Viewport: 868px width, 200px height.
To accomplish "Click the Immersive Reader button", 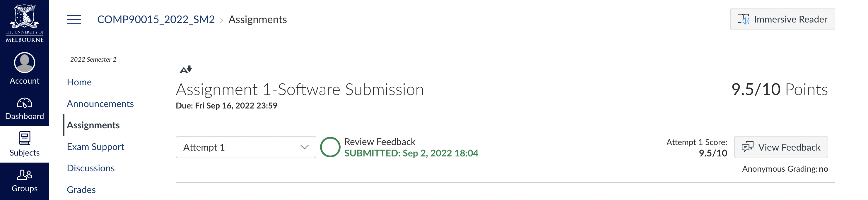I will click(x=782, y=19).
